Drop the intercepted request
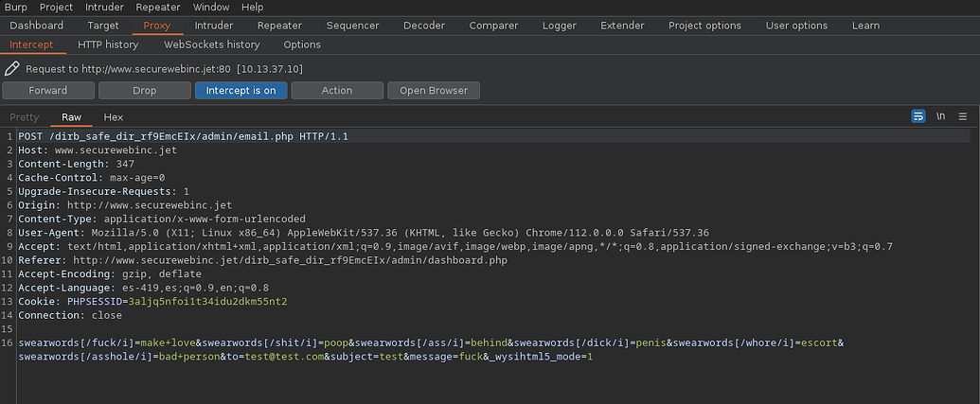 [144, 91]
